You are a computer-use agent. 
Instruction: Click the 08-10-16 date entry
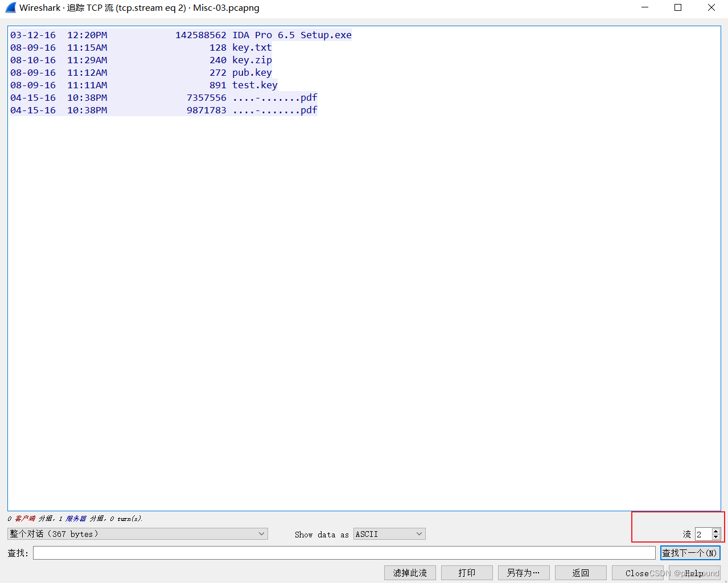[x=33, y=60]
